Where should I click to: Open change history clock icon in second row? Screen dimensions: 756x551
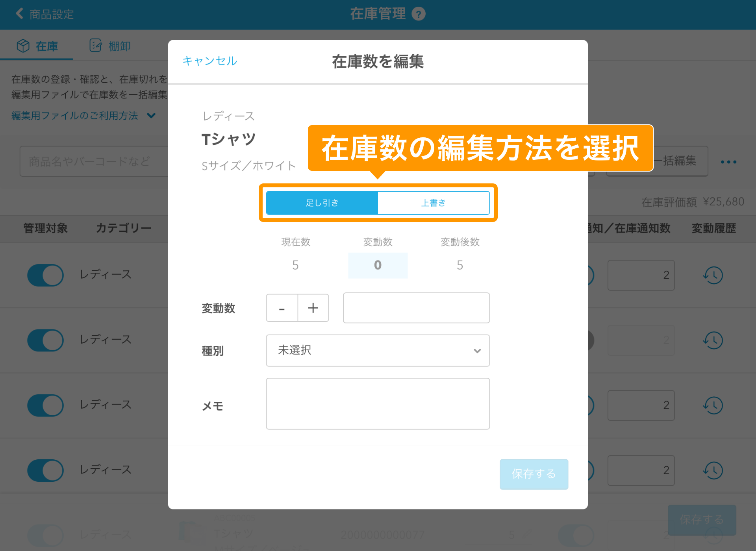click(713, 340)
